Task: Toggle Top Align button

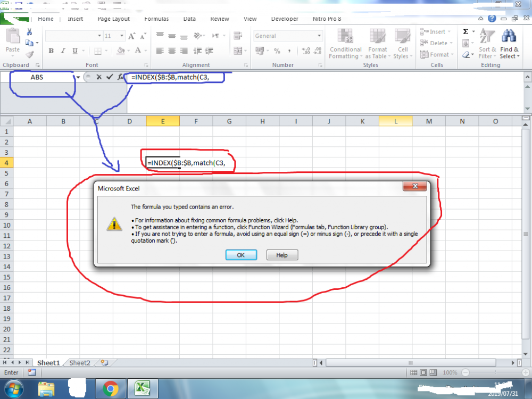Action: pyautogui.click(x=160, y=36)
